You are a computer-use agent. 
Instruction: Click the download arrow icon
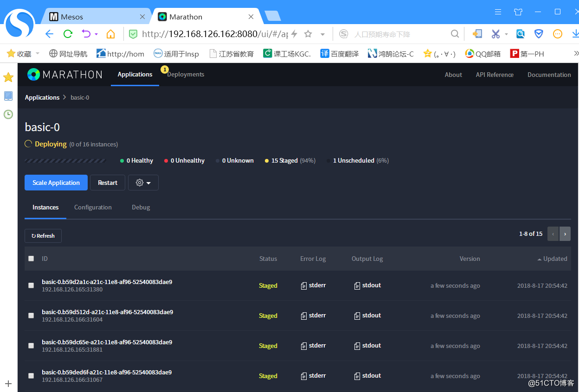pyautogui.click(x=575, y=34)
